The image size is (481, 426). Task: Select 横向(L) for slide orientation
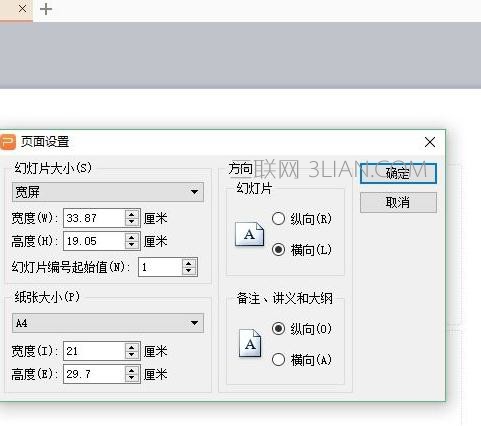pos(278,249)
